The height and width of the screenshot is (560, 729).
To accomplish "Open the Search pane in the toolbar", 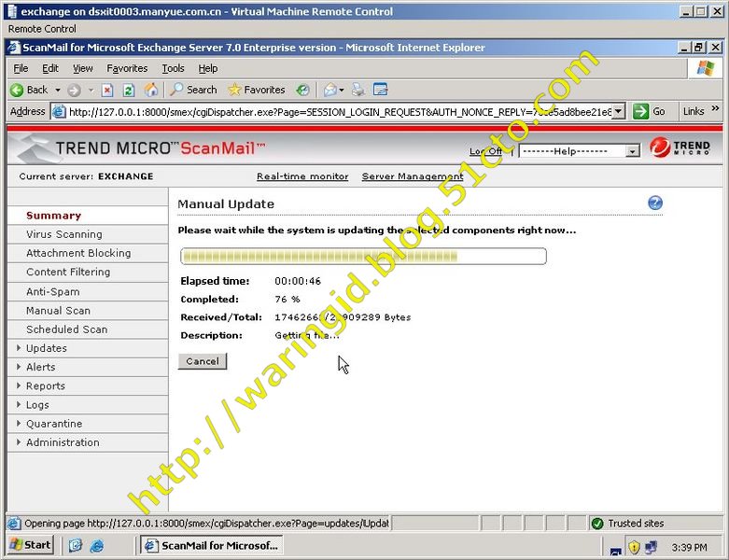I will coord(193,90).
